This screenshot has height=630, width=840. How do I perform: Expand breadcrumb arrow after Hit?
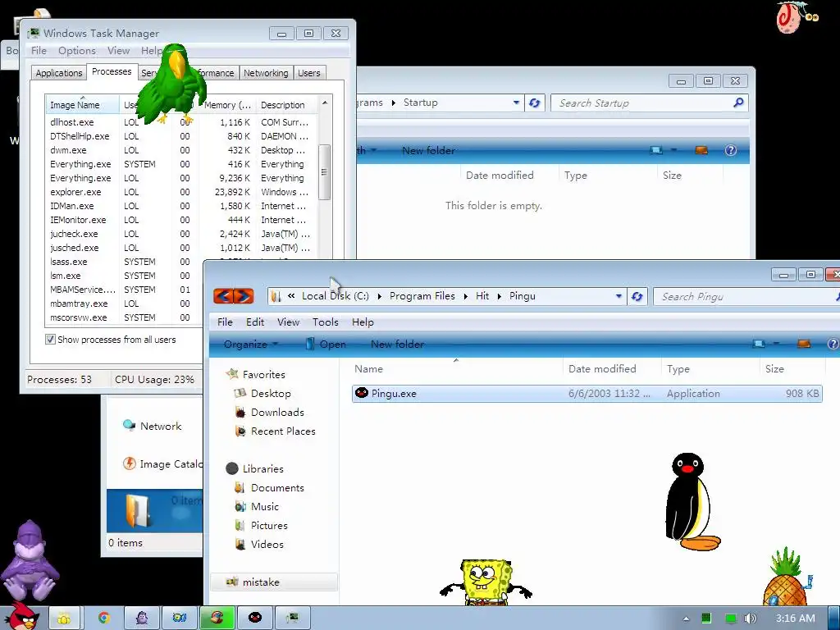click(499, 296)
